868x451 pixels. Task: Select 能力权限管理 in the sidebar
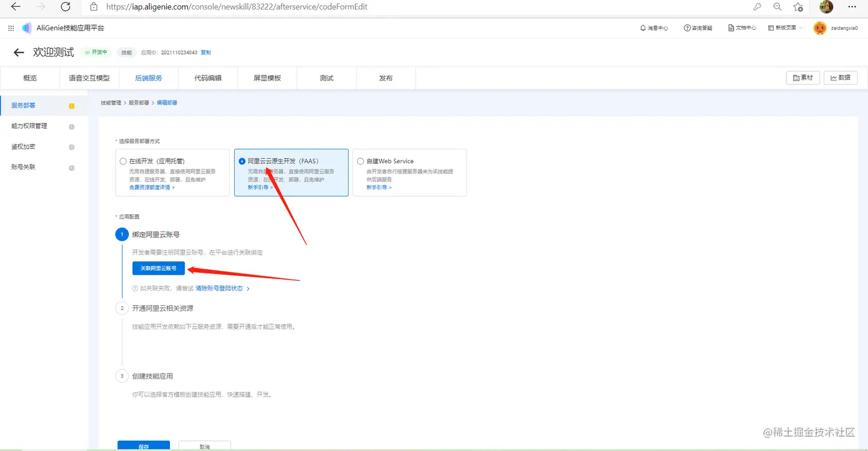[x=44, y=126]
